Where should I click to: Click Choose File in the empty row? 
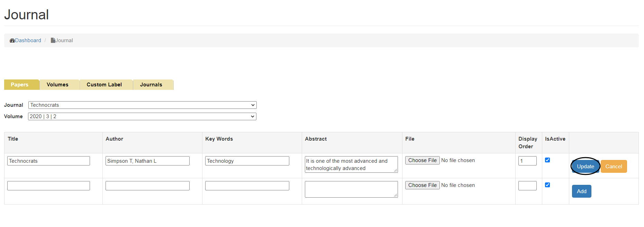(422, 185)
